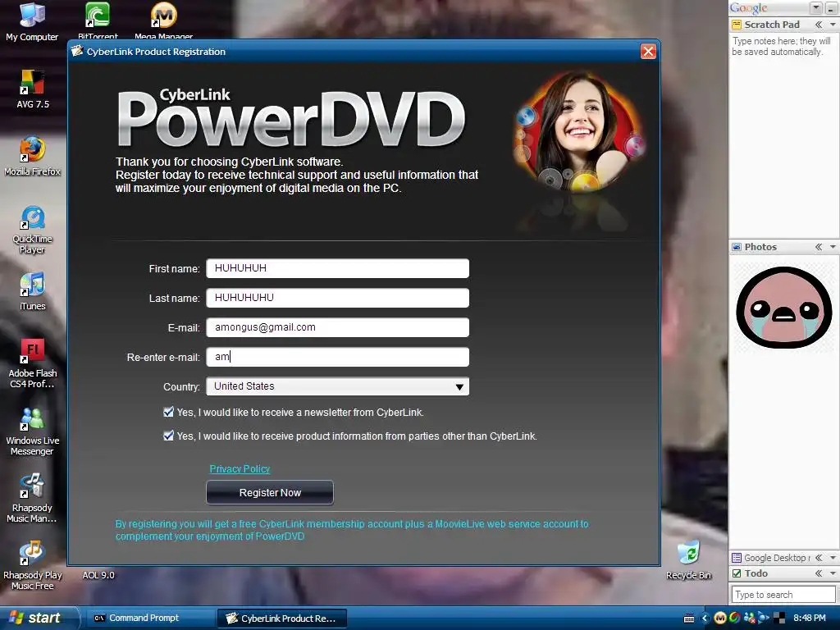Screen dimensions: 840x630
Task: Focus the Last name input field
Action: point(337,298)
